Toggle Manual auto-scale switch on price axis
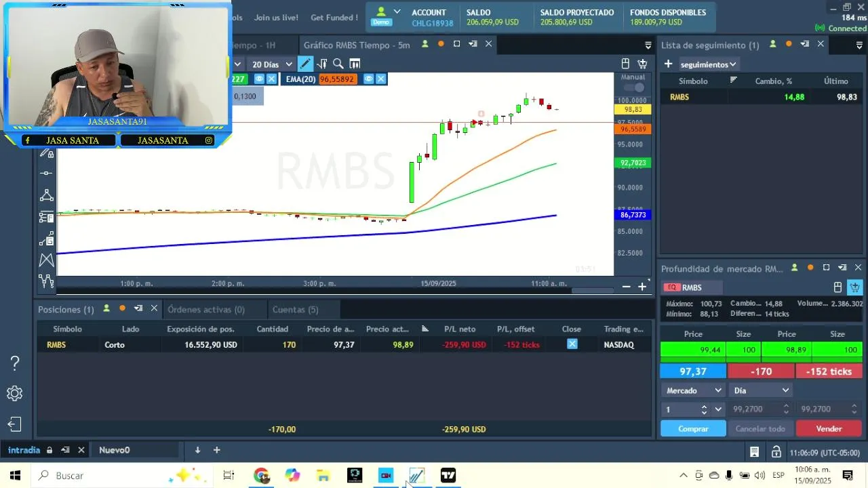Viewport: 868px width, 488px height. pyautogui.click(x=633, y=87)
